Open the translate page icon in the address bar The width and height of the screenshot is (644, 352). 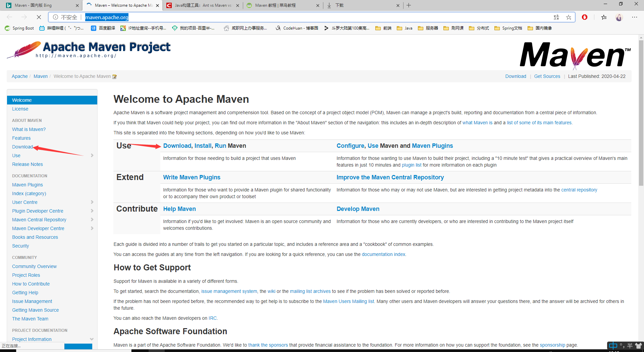[556, 17]
